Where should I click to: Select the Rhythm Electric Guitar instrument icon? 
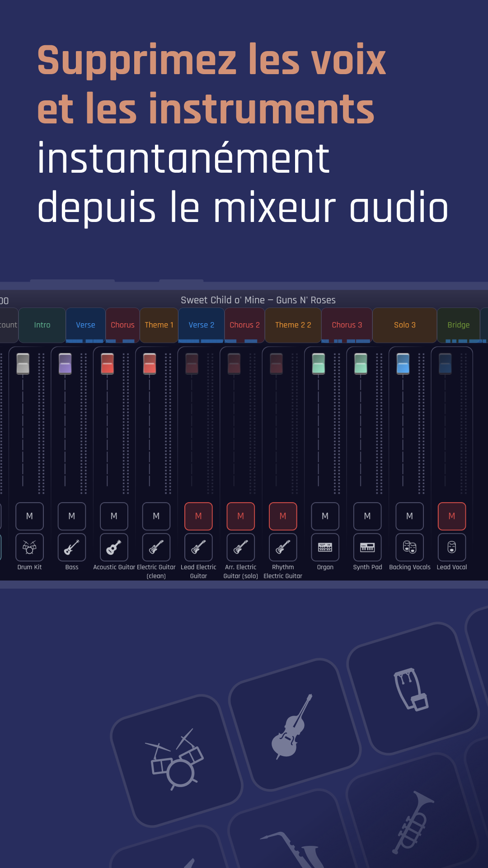click(283, 547)
